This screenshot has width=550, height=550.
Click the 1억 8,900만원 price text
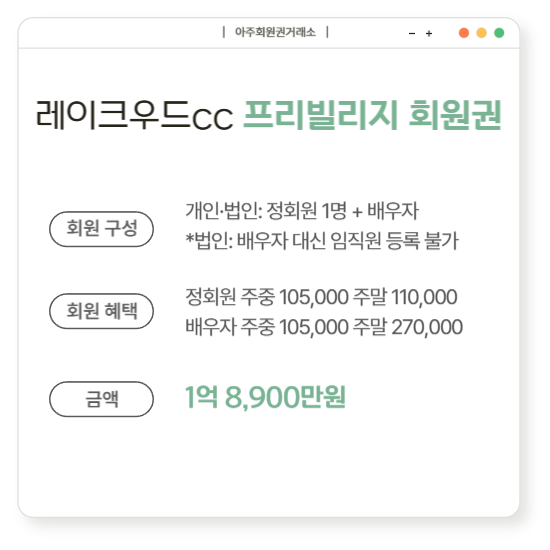tap(266, 397)
